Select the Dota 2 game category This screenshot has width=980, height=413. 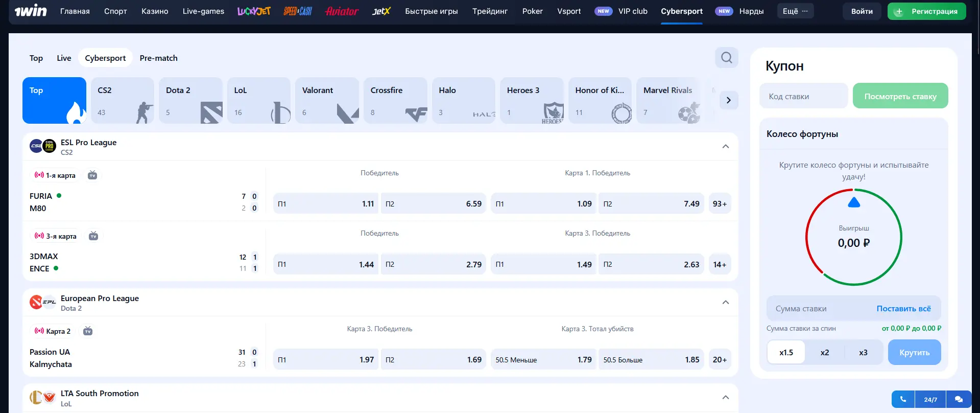click(x=190, y=100)
